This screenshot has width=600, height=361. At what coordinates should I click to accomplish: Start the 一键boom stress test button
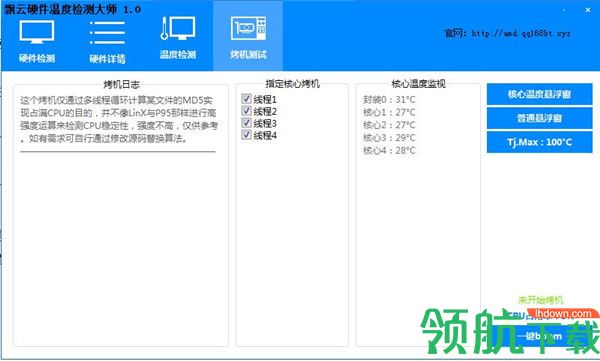[x=540, y=336]
